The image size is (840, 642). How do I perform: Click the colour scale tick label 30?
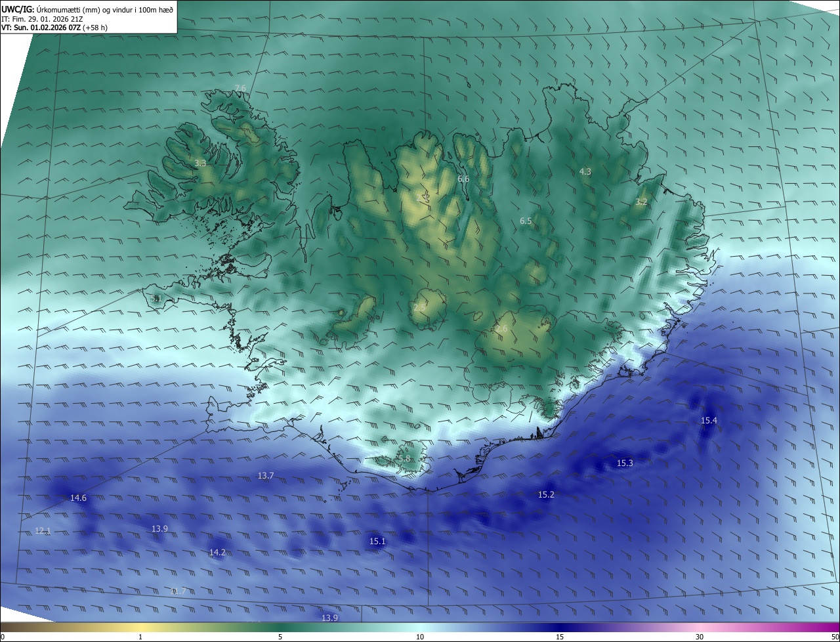[x=700, y=637]
